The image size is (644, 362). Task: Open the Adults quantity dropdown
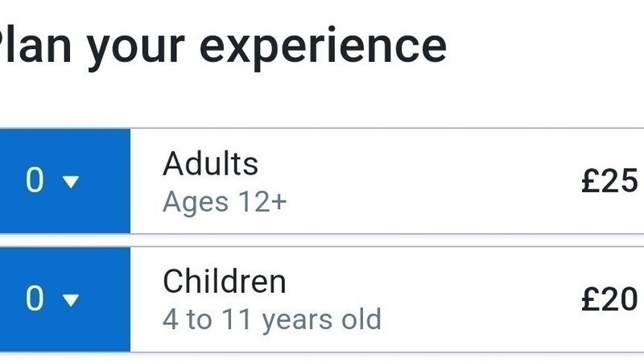tap(64, 181)
